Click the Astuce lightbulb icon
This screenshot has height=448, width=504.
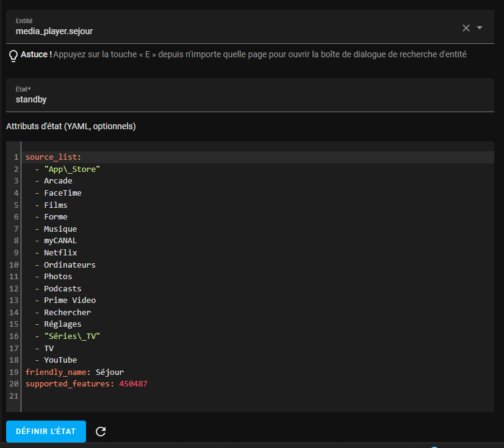pyautogui.click(x=13, y=55)
